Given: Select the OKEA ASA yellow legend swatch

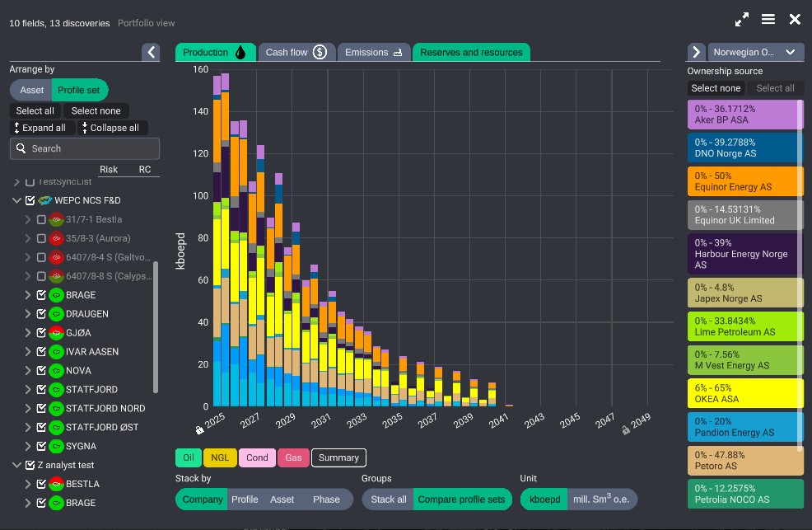Looking at the screenshot, I should [744, 393].
